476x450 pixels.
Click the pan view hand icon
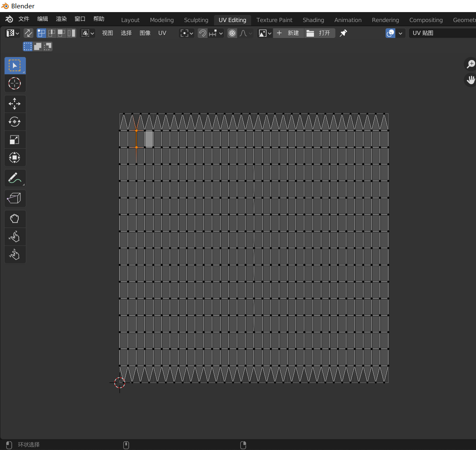(x=471, y=80)
